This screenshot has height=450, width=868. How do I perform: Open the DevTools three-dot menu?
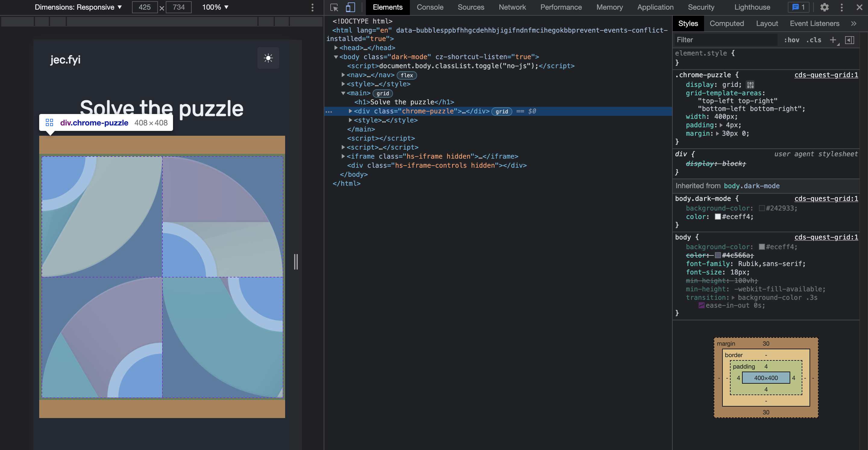842,7
